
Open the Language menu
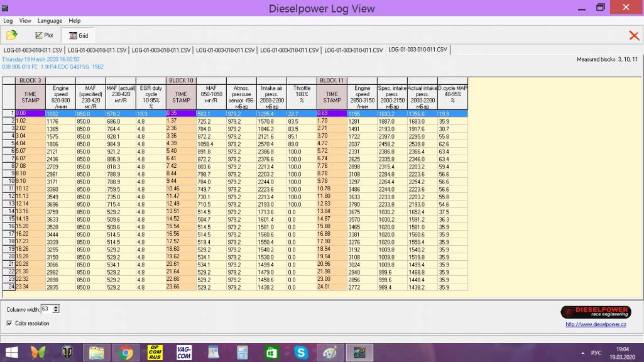(x=50, y=21)
